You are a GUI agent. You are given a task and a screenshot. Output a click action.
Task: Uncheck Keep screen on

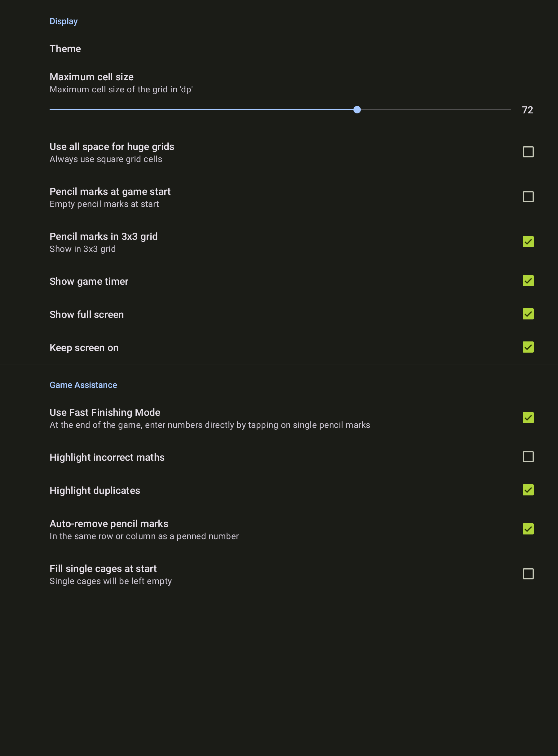(x=528, y=347)
